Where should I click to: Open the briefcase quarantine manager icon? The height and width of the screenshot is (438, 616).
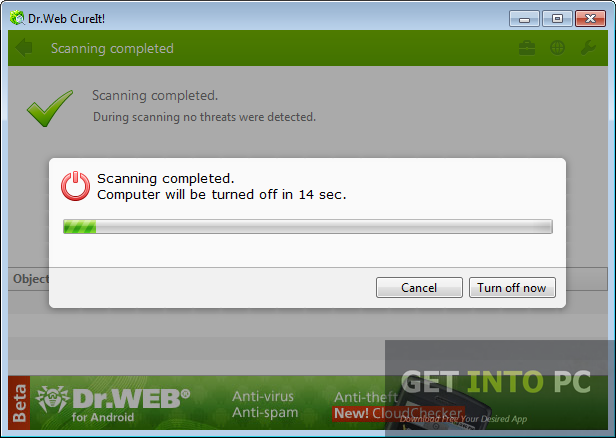527,48
